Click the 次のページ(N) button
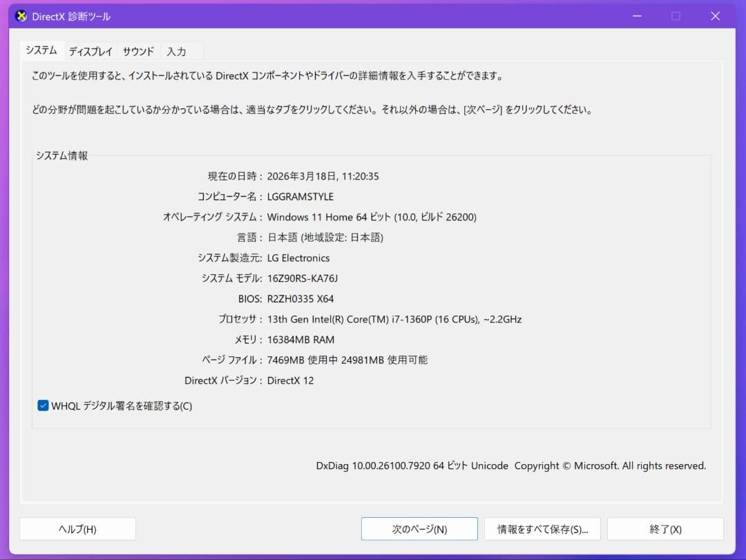The height and width of the screenshot is (560, 746). coord(419,529)
